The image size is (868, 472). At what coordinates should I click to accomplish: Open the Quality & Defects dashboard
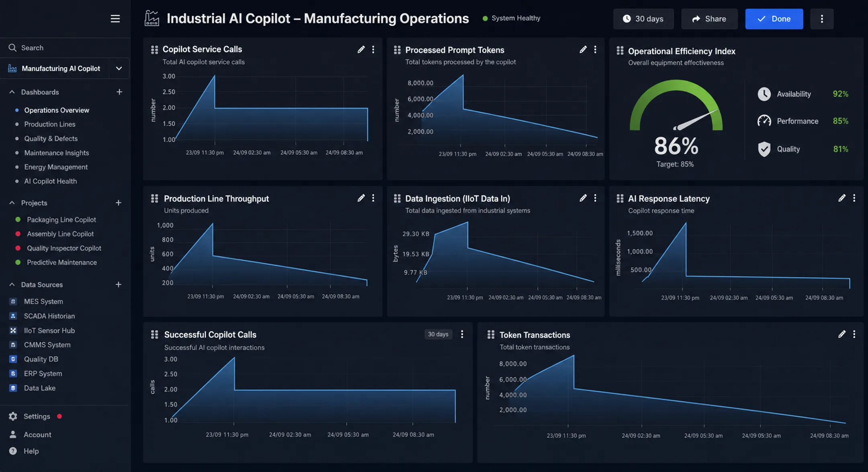click(x=51, y=139)
